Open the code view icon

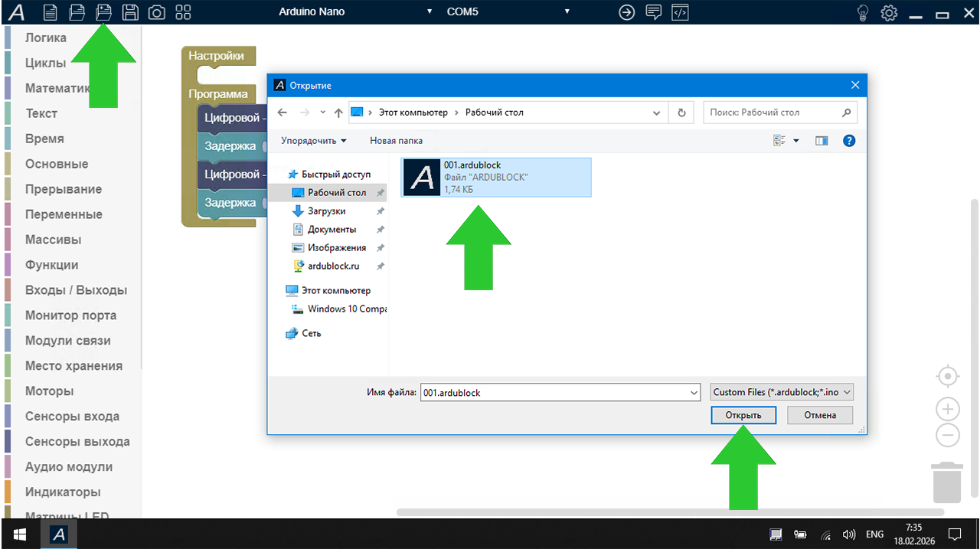[x=680, y=12]
